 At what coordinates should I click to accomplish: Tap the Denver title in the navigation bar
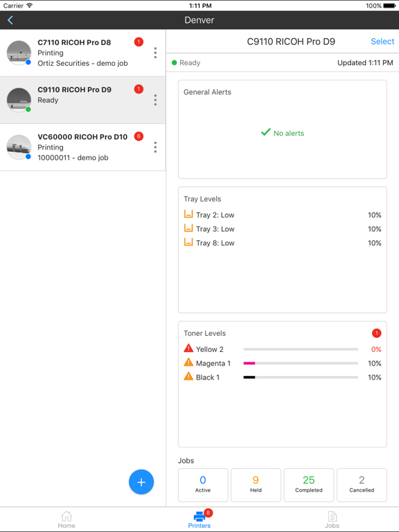tap(199, 20)
